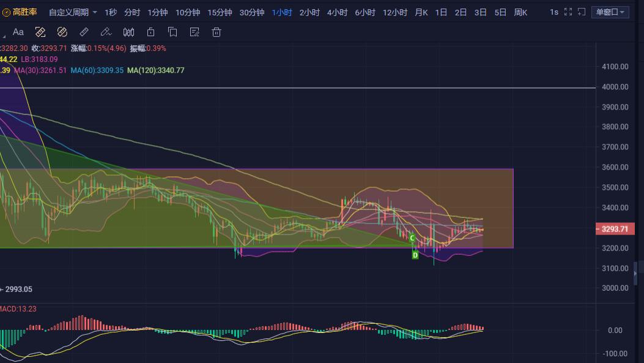
Task: Click the copy drawings icon
Action: pos(172,32)
